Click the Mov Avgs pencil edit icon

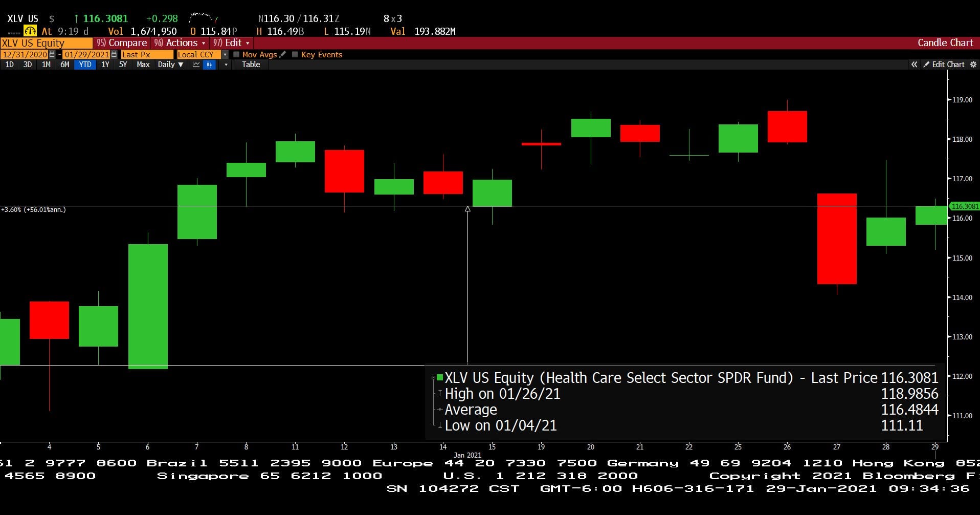point(283,54)
